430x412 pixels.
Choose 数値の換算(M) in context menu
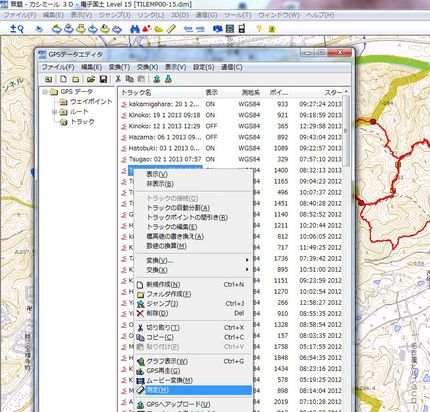[193, 246]
